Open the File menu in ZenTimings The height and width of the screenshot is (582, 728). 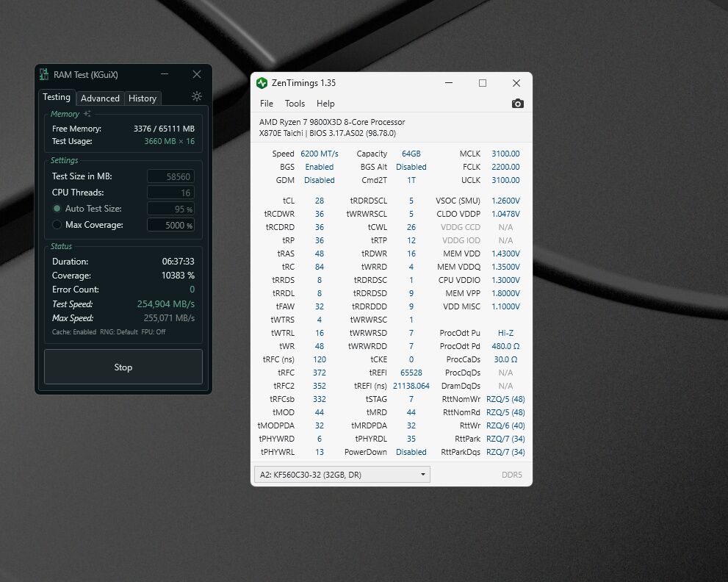point(267,104)
